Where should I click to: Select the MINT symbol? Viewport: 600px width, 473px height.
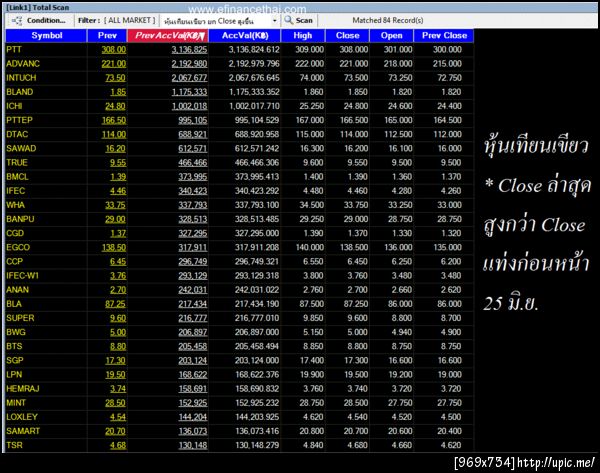click(x=16, y=404)
